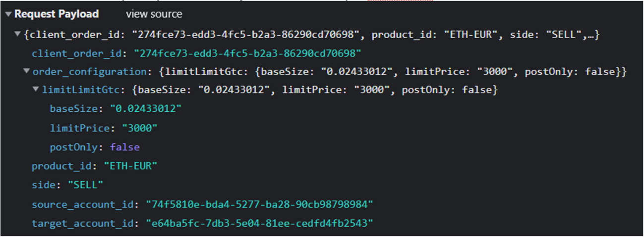Screen dimensions: 644x237
Task: Click the target_account_id UUID value
Action: [x=259, y=223]
